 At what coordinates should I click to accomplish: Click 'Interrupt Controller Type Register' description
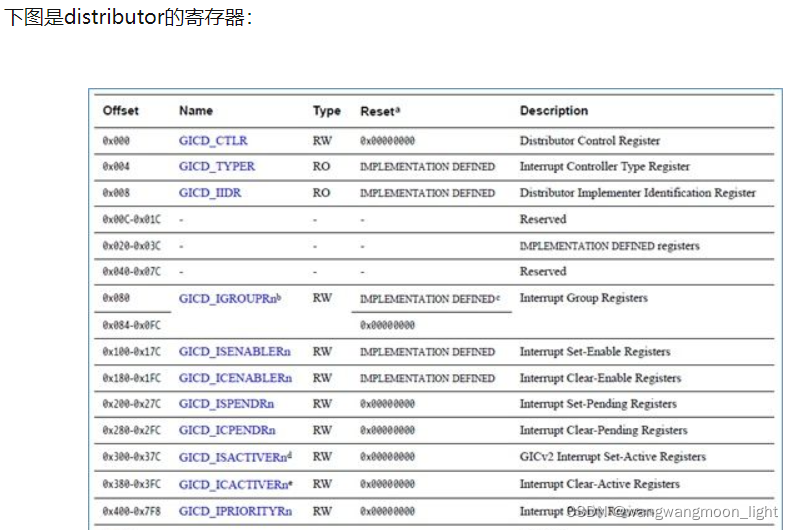pos(604,166)
